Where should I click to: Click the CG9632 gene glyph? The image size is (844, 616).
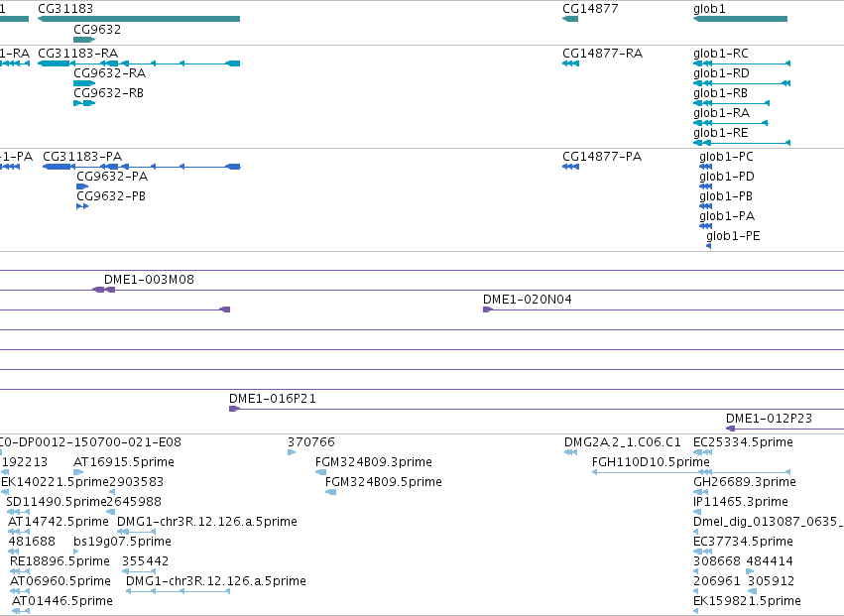(84, 40)
